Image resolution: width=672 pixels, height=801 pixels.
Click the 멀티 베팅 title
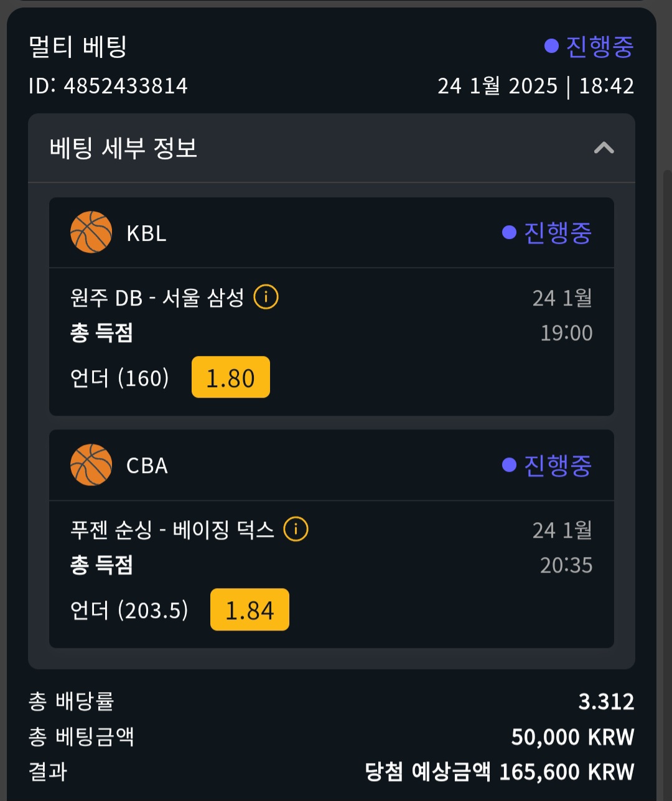pyautogui.click(x=78, y=47)
